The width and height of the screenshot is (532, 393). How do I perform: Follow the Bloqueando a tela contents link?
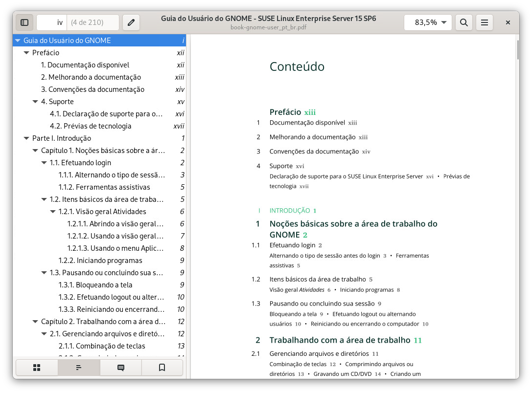click(296, 314)
